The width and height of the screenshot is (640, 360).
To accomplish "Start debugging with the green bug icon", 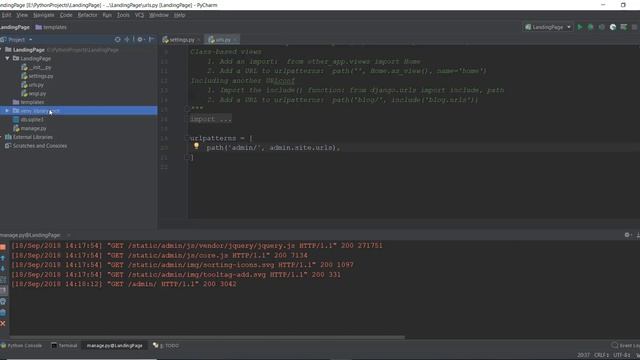I will (590, 27).
